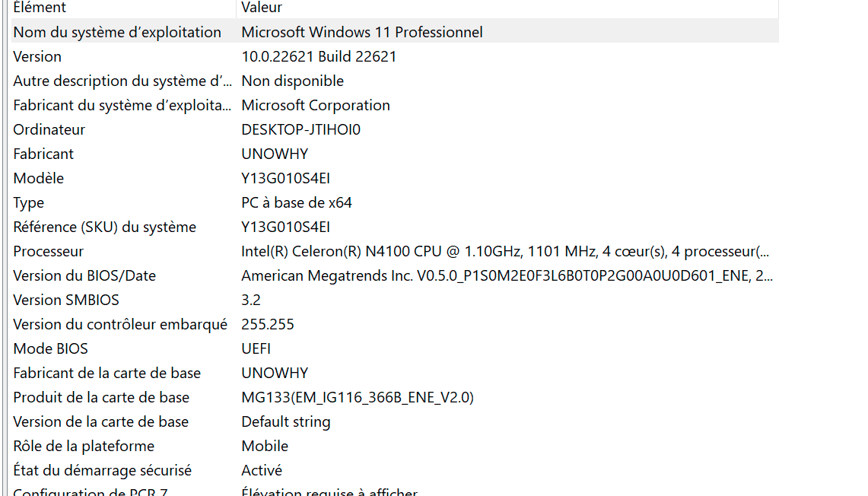Select the 'Mode BIOS' row label
Screen dimensions: 868x496
coord(50,348)
